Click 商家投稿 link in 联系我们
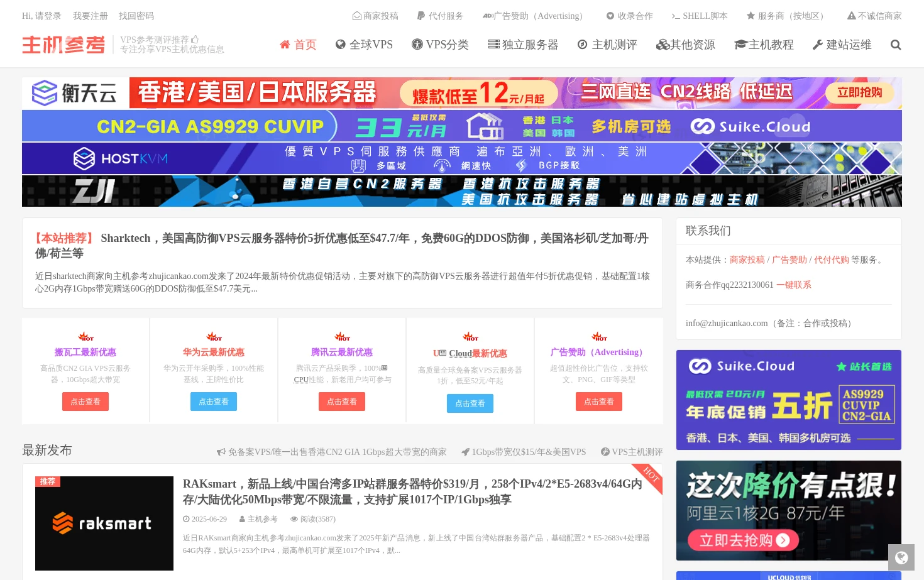924x580 pixels. [747, 260]
